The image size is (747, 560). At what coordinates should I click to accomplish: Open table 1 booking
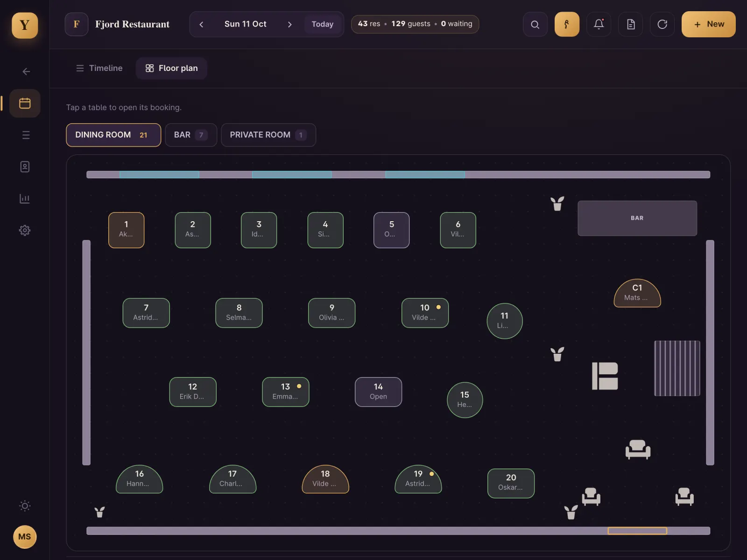(x=126, y=230)
